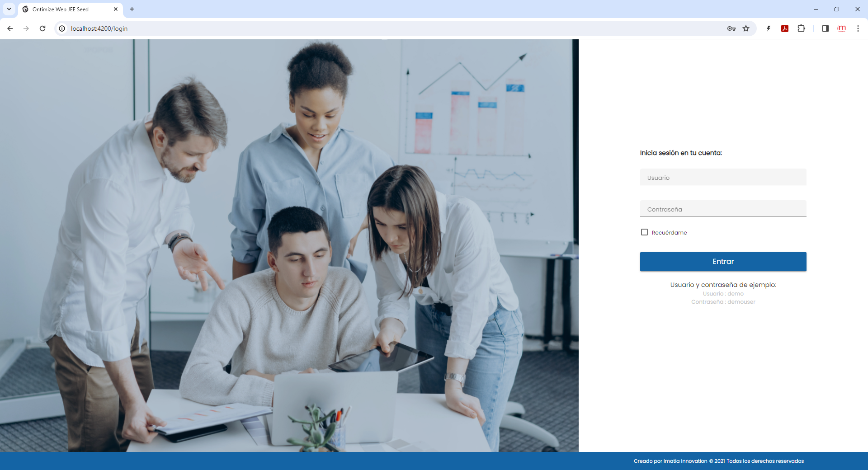Click the 'Usuario : demo' example text
The image size is (868, 470).
point(723,294)
